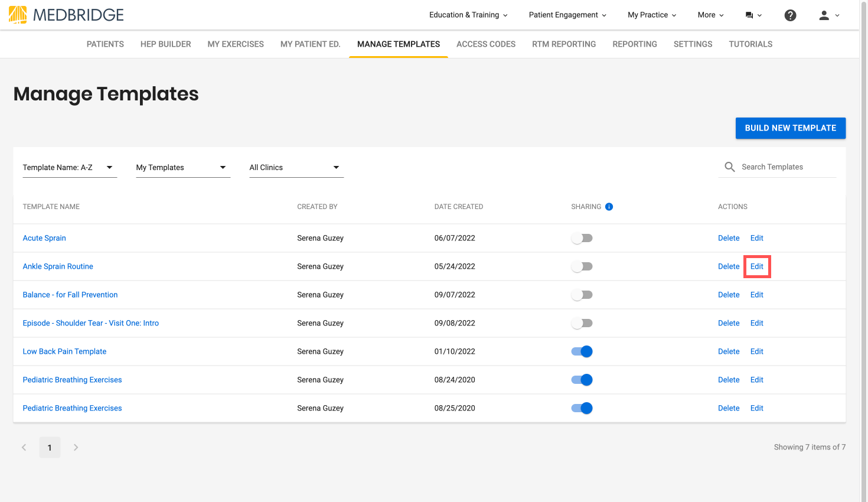Screen dimensions: 868x502
Task: Enable sharing for Episode - Shoulder Tear template
Action: pyautogui.click(x=582, y=323)
